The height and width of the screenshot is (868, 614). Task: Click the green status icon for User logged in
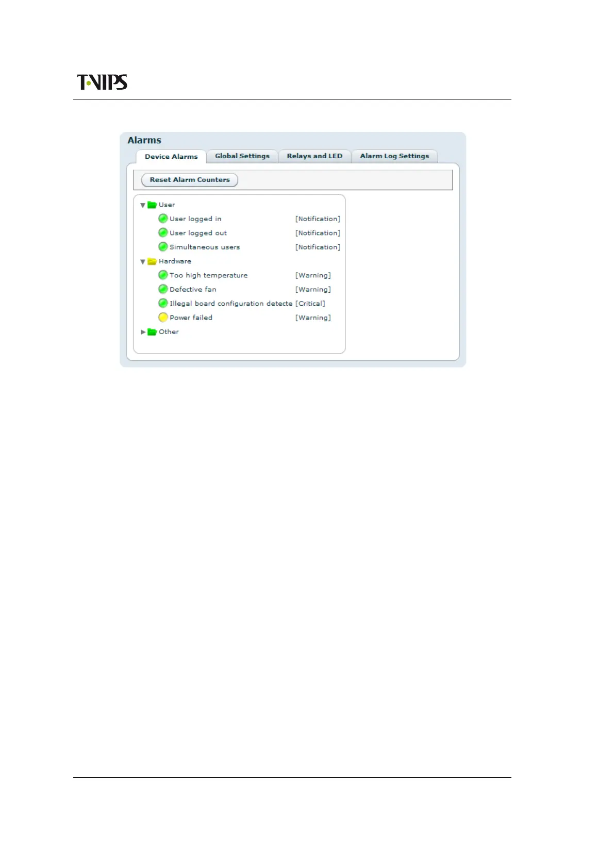(x=163, y=219)
